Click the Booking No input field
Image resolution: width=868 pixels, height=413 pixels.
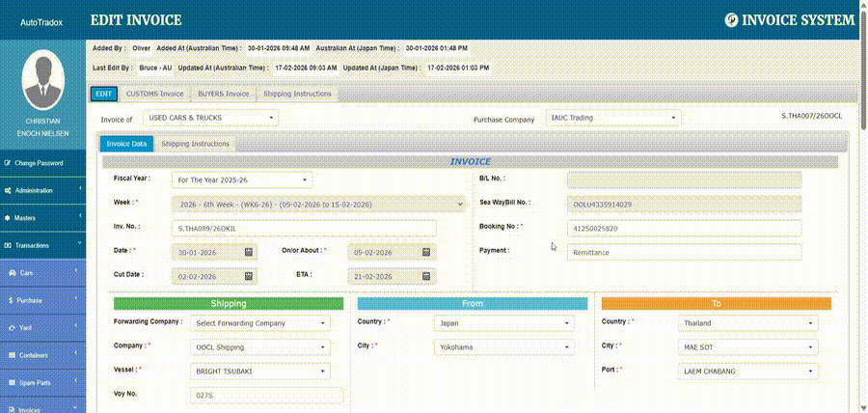[684, 228]
